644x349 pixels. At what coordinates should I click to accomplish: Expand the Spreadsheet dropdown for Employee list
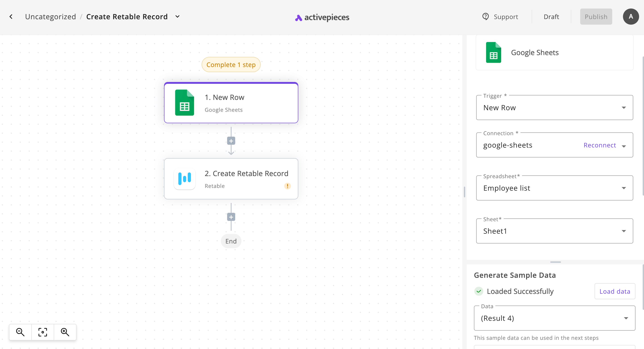click(624, 188)
